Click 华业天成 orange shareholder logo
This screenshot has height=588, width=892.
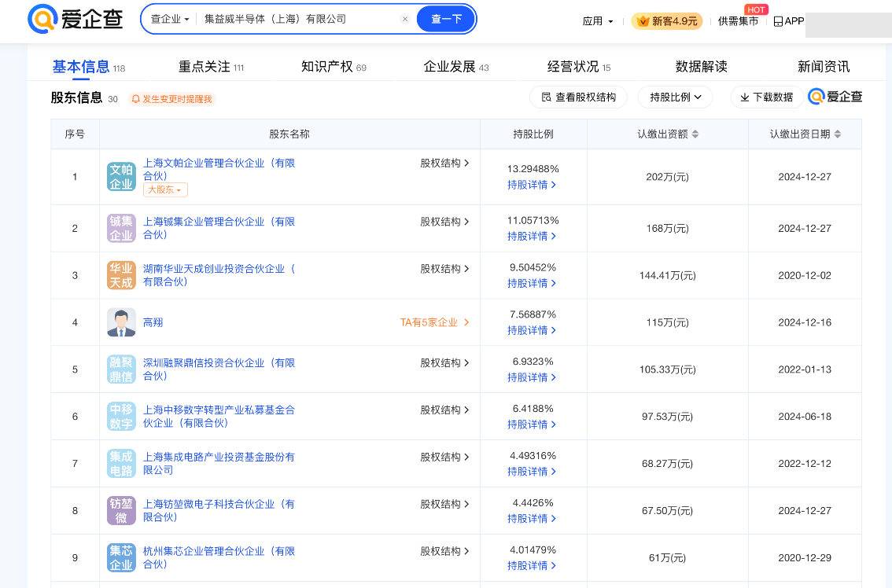pyautogui.click(x=121, y=275)
